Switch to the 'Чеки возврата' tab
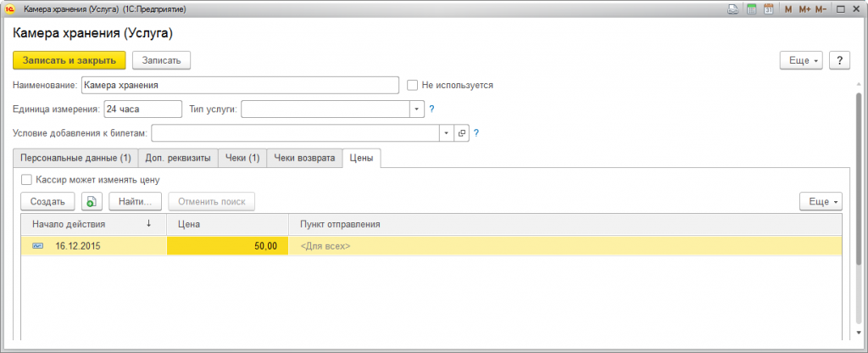 pyautogui.click(x=304, y=158)
